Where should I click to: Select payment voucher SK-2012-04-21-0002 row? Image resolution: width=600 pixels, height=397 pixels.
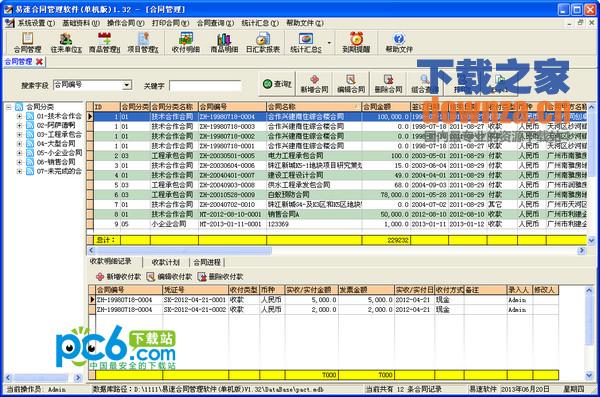[x=327, y=309]
